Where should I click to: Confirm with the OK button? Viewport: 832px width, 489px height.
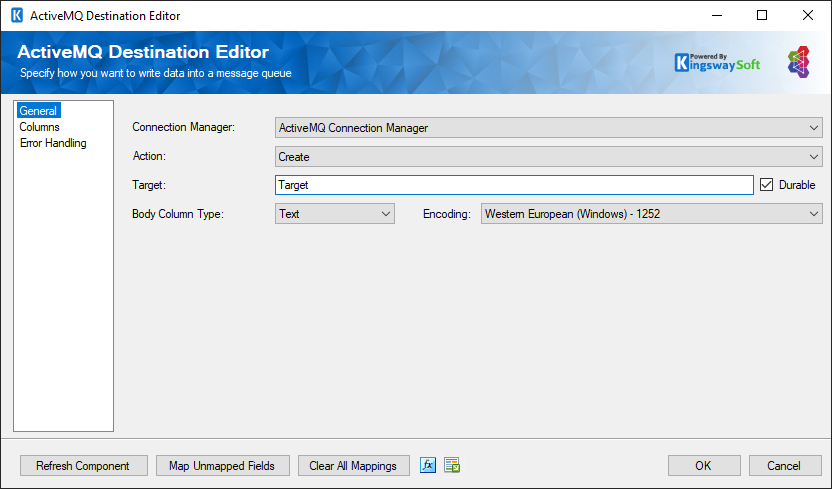coord(704,466)
